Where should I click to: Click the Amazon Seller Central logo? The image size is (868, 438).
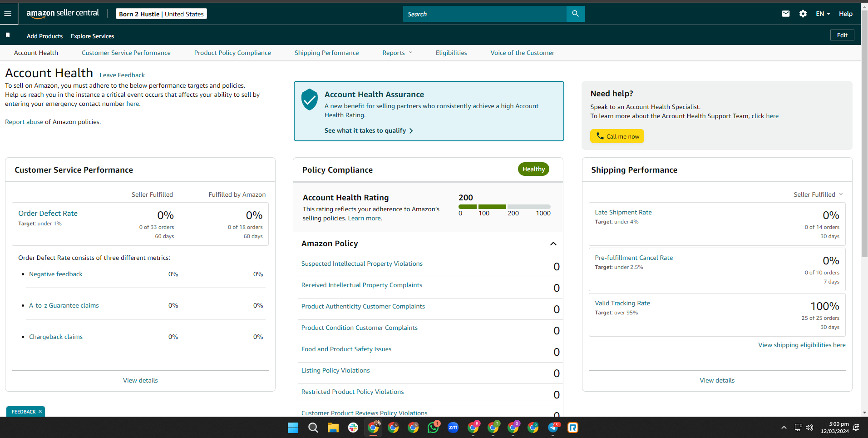[63, 14]
